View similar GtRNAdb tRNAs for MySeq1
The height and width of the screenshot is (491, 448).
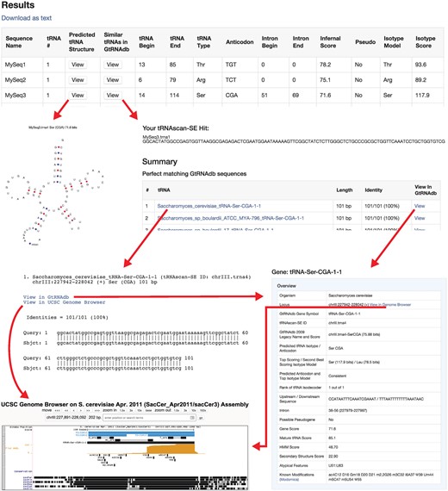click(x=113, y=65)
